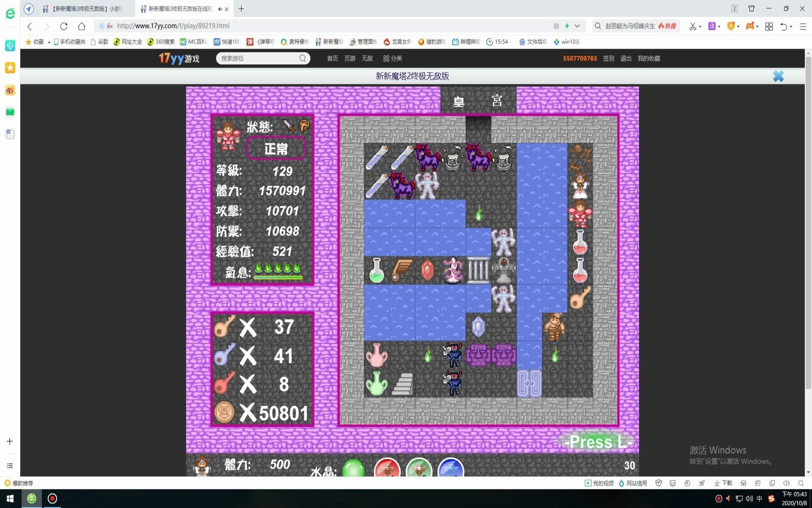
Task: Close the game overlay with blue X
Action: pos(778,76)
